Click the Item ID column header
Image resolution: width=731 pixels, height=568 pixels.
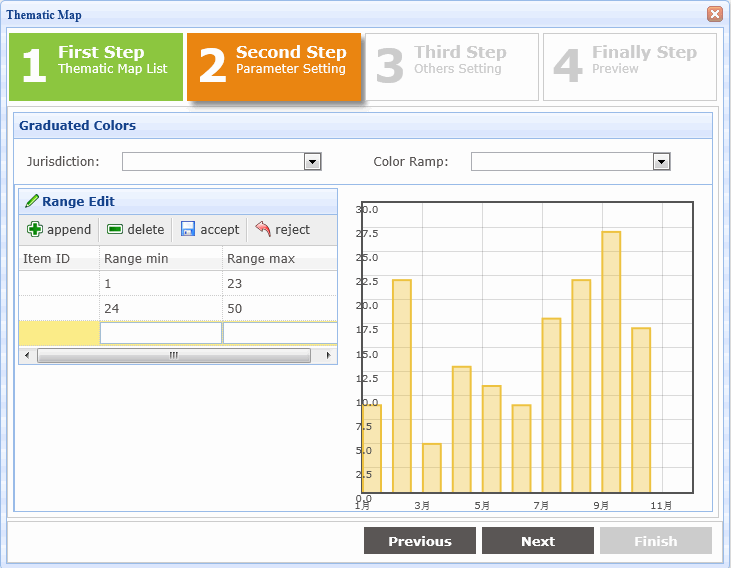click(x=59, y=258)
